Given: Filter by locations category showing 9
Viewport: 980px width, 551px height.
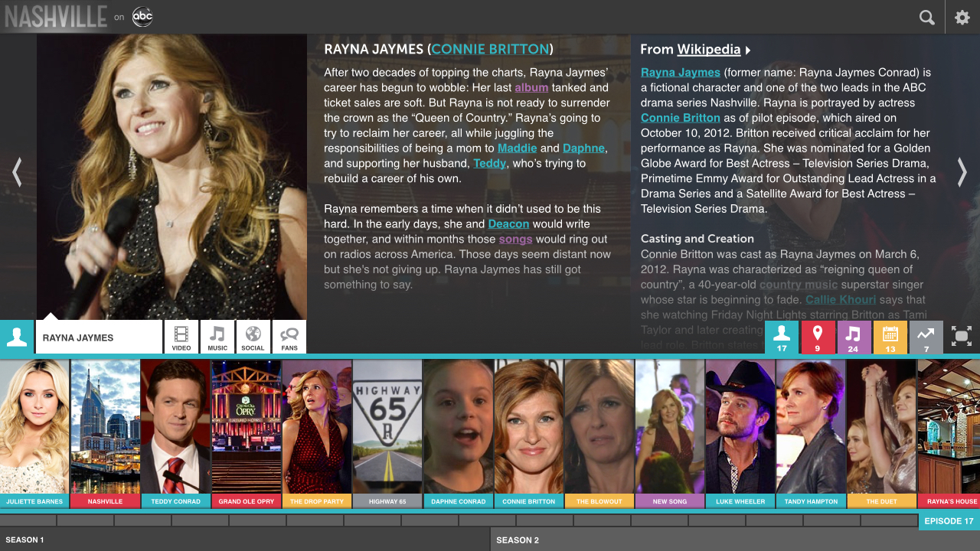Looking at the screenshot, I should coord(818,337).
